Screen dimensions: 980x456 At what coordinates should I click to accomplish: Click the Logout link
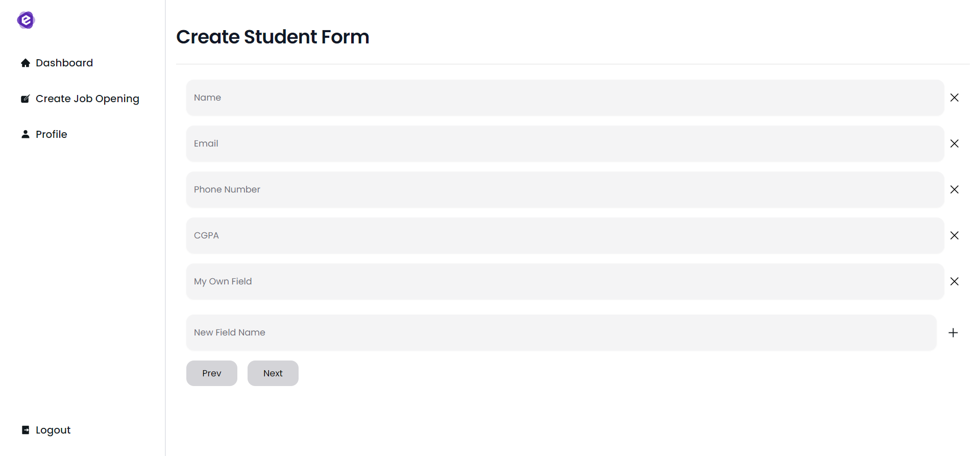[53, 430]
